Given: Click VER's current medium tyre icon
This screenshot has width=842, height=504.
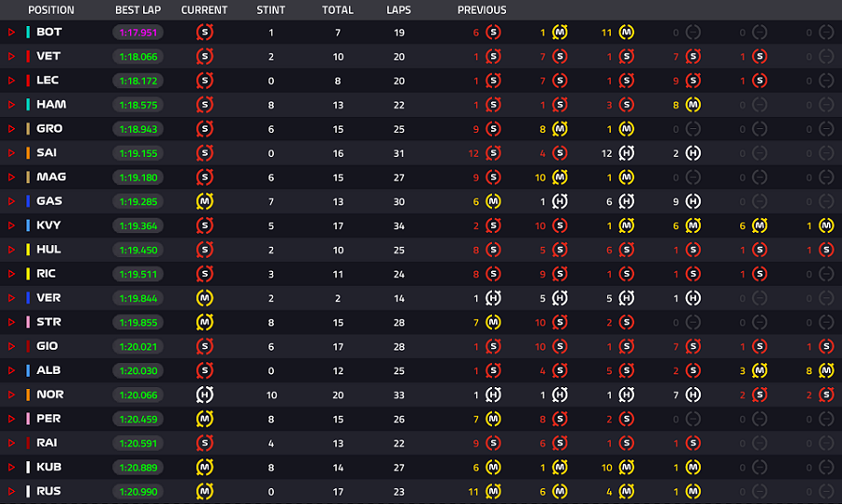Looking at the screenshot, I should click(x=205, y=298).
